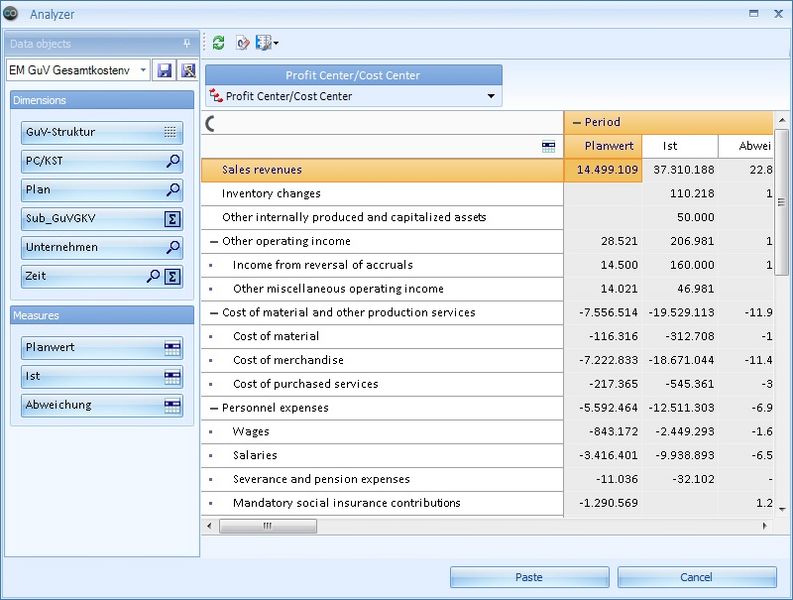The width and height of the screenshot is (793, 600).
Task: Click grid icon on GuV-Struktur dimension
Action: [x=170, y=132]
